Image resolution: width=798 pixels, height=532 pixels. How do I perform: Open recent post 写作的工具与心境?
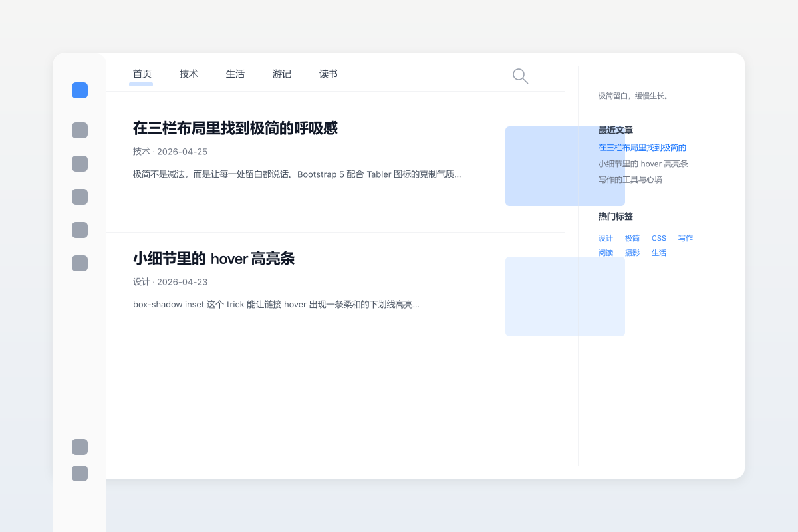[630, 180]
